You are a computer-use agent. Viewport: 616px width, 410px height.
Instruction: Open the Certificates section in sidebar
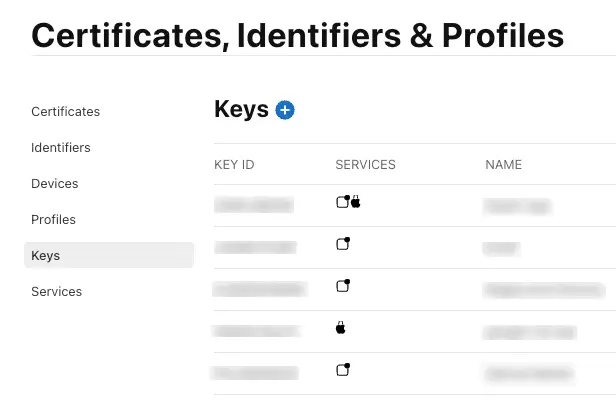[x=66, y=111]
